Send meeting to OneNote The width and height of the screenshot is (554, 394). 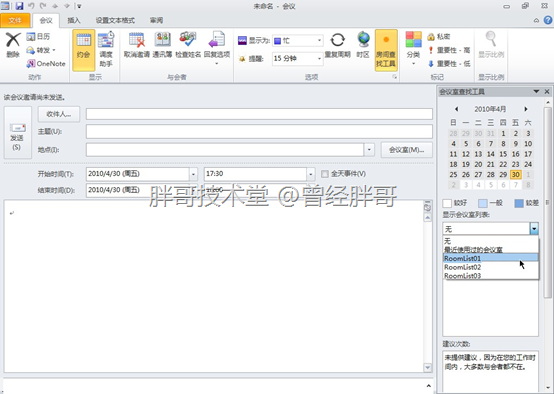[x=46, y=64]
